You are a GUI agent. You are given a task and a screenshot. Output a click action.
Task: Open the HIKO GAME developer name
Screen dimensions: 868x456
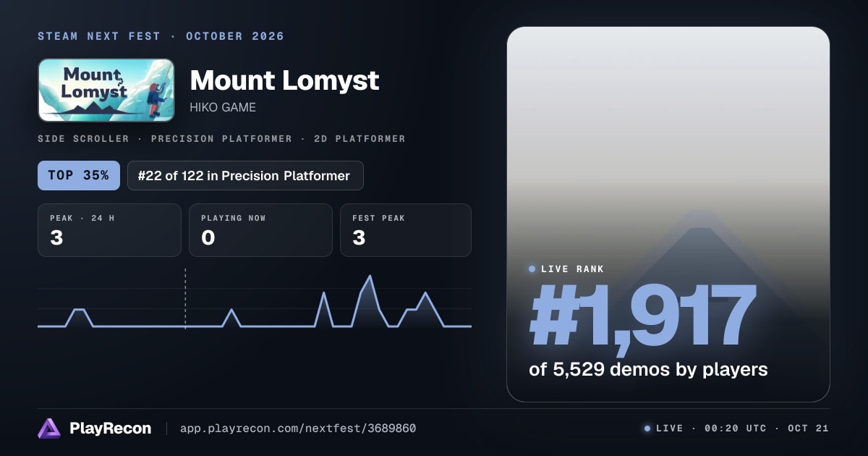(223, 107)
